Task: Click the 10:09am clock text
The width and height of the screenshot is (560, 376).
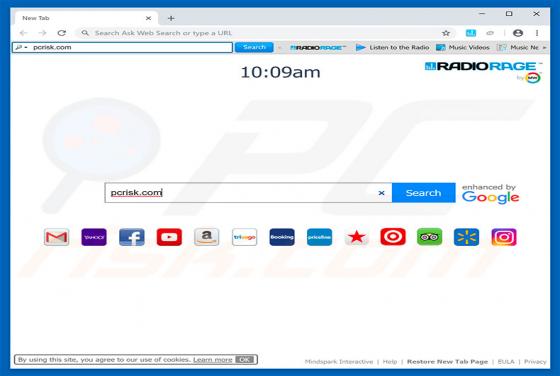Action: (280, 72)
